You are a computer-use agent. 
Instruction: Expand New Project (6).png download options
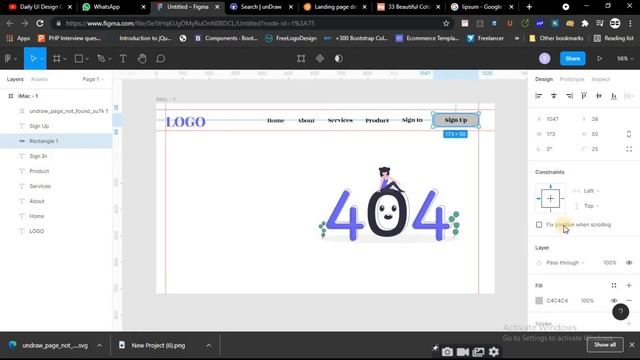coord(209,345)
